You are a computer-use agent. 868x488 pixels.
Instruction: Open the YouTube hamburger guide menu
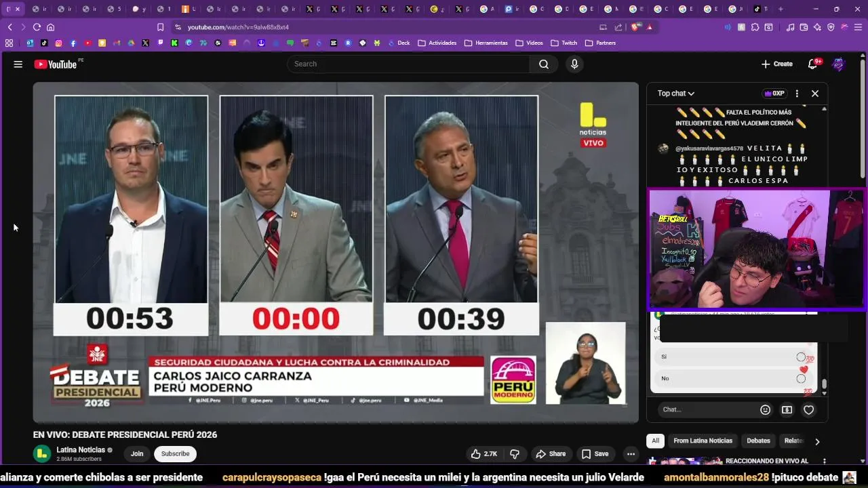pyautogui.click(x=18, y=64)
